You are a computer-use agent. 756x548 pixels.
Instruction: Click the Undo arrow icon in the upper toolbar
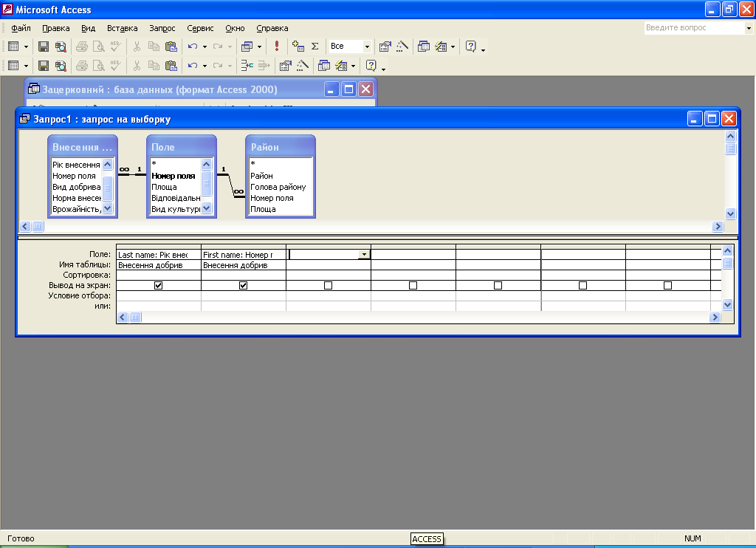tap(193, 47)
